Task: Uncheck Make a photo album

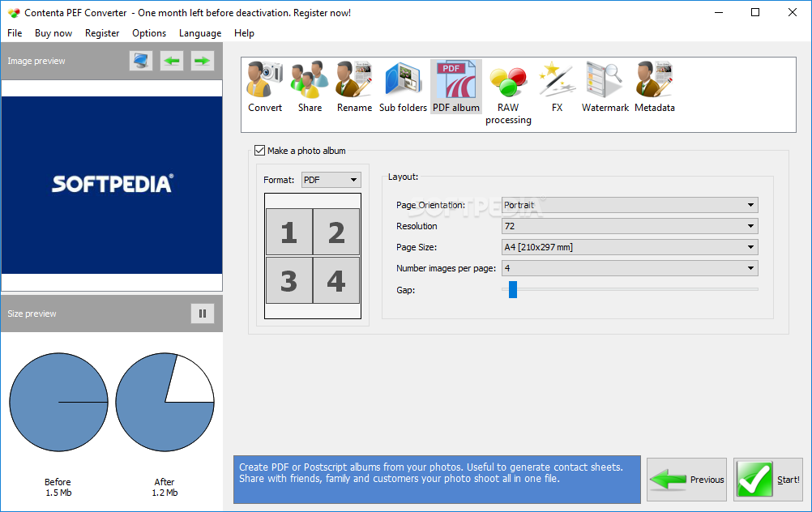Action: coord(259,151)
